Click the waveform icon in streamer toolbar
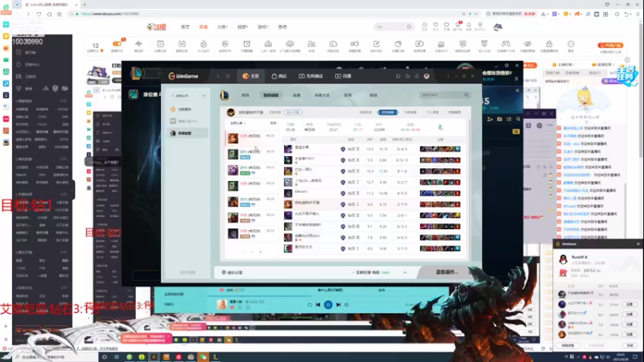Screen dimensions: 644x362 click(138, 44)
